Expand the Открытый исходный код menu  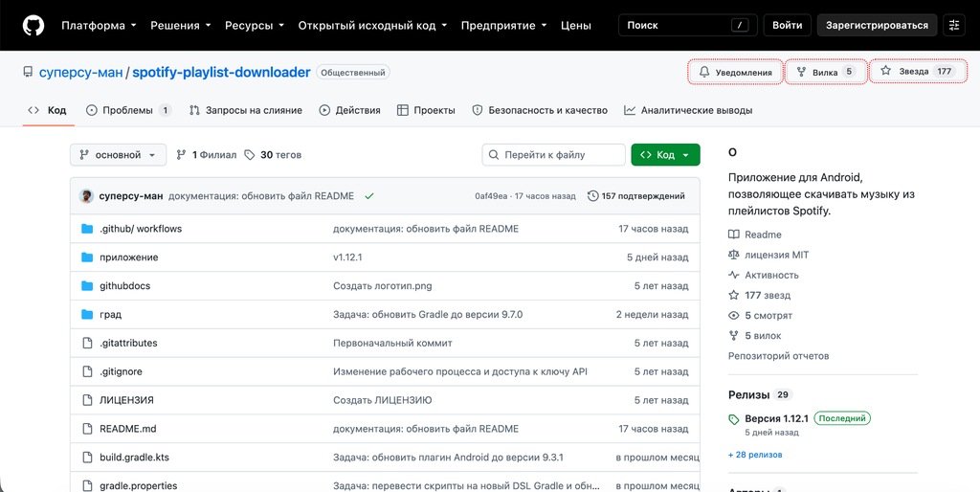372,26
